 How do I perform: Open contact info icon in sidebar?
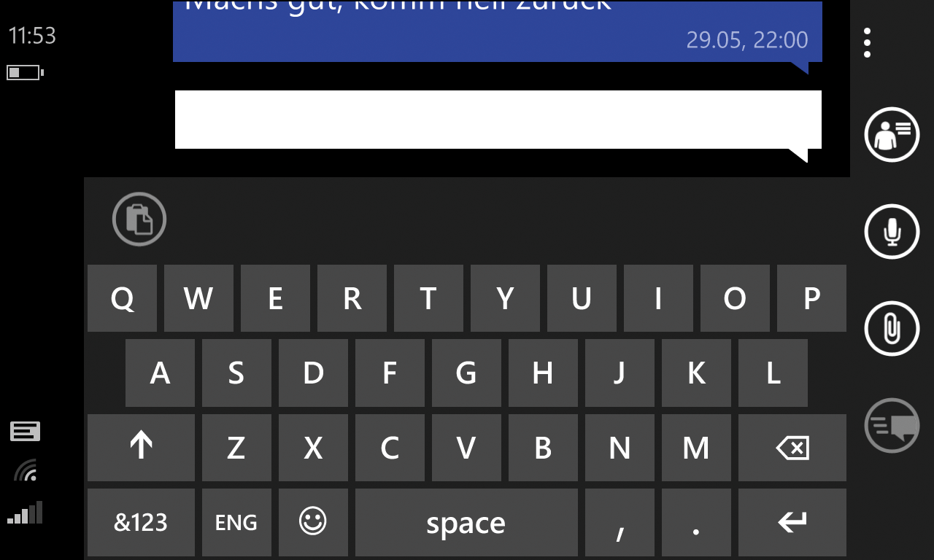pos(892,134)
